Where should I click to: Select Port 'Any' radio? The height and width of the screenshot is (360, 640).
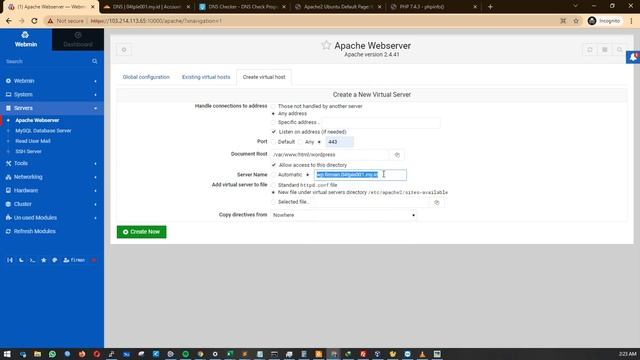(300, 142)
